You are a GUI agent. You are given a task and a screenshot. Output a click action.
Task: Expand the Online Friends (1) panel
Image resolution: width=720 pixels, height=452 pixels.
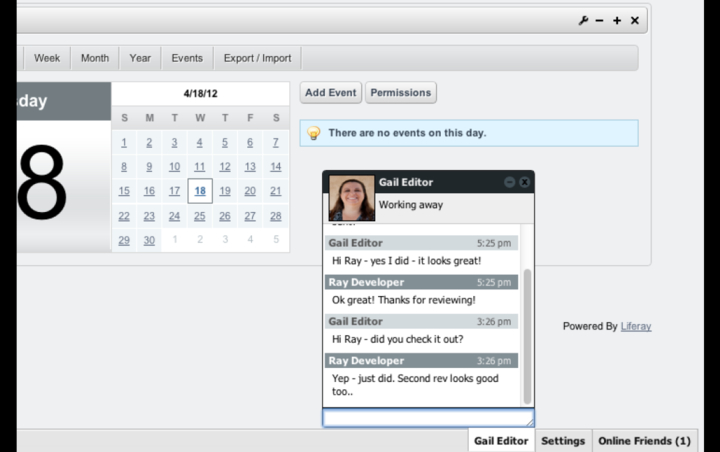click(644, 441)
